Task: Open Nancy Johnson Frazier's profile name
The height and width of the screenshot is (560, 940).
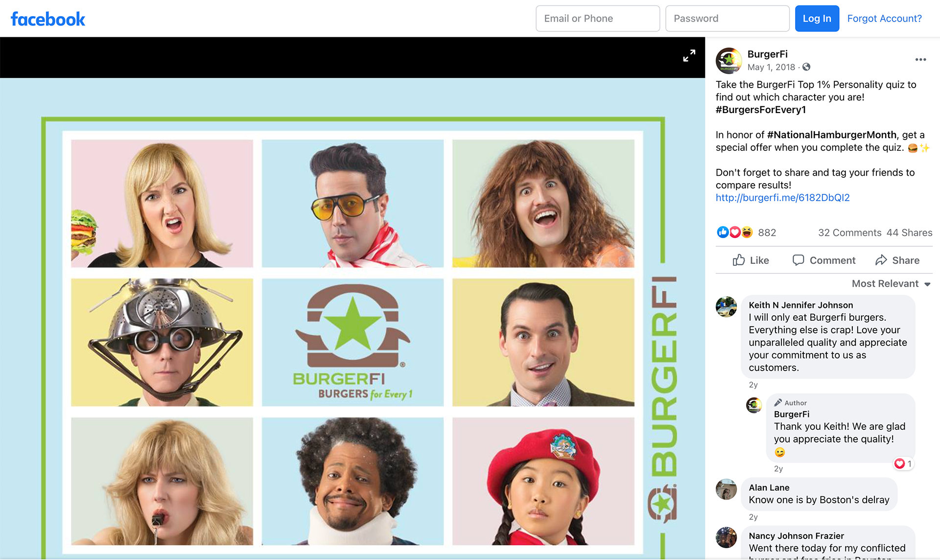Action: 796,536
